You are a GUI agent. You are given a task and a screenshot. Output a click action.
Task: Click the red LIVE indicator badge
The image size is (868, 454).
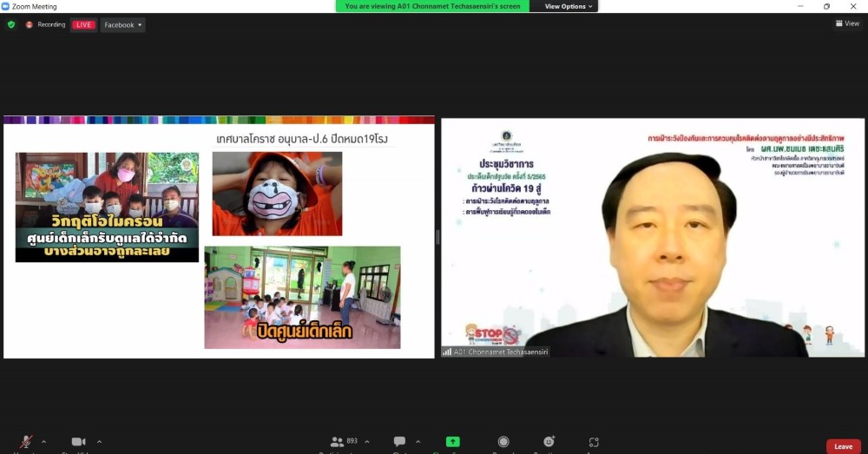83,25
